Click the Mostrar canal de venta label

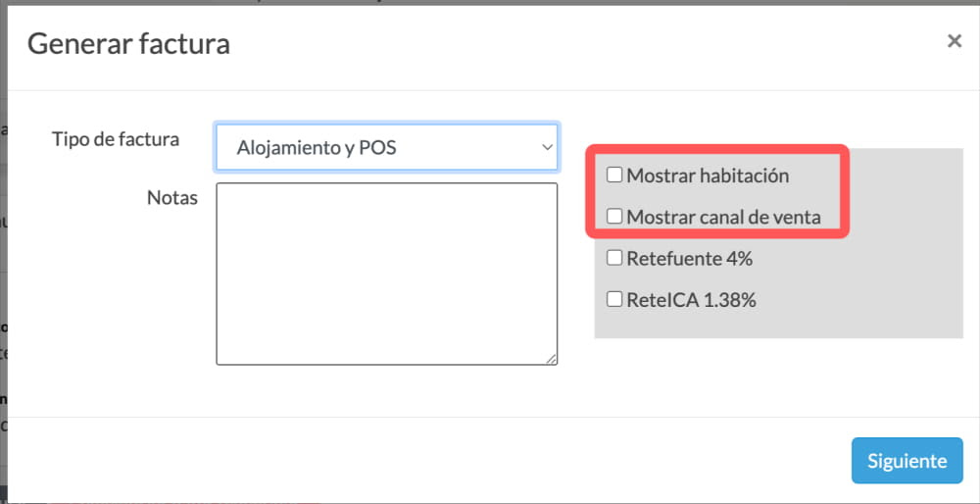(724, 217)
